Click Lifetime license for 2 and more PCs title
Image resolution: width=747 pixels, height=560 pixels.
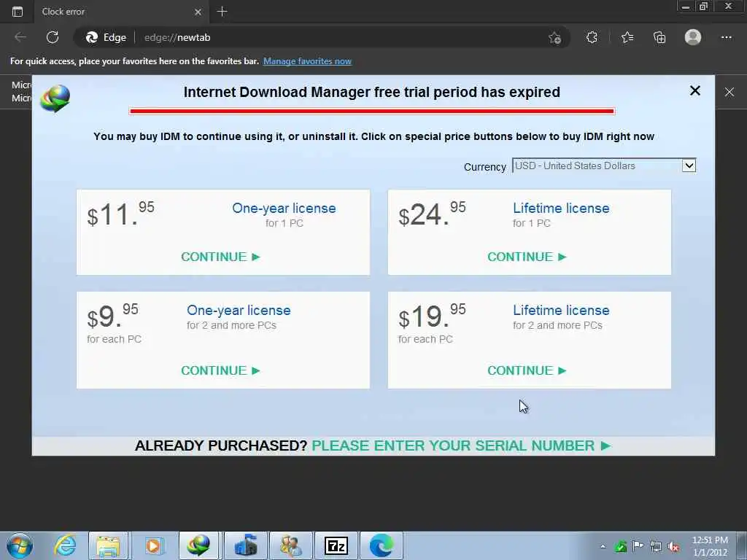tap(561, 310)
